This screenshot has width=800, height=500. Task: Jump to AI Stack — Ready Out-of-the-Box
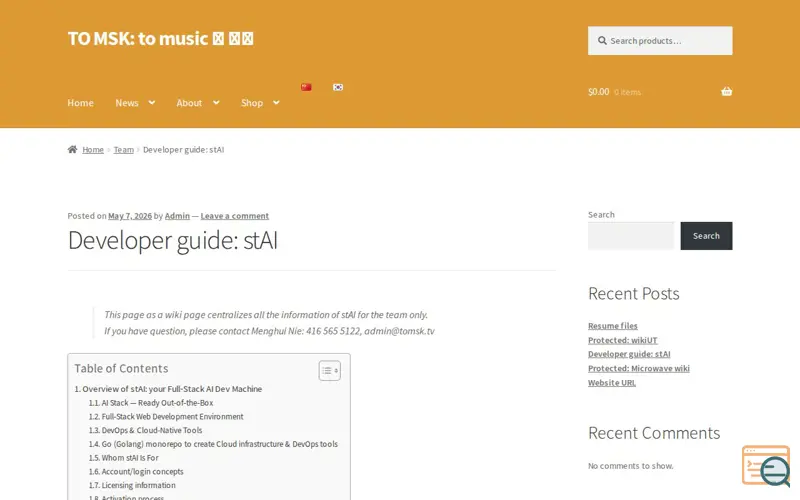151,403
